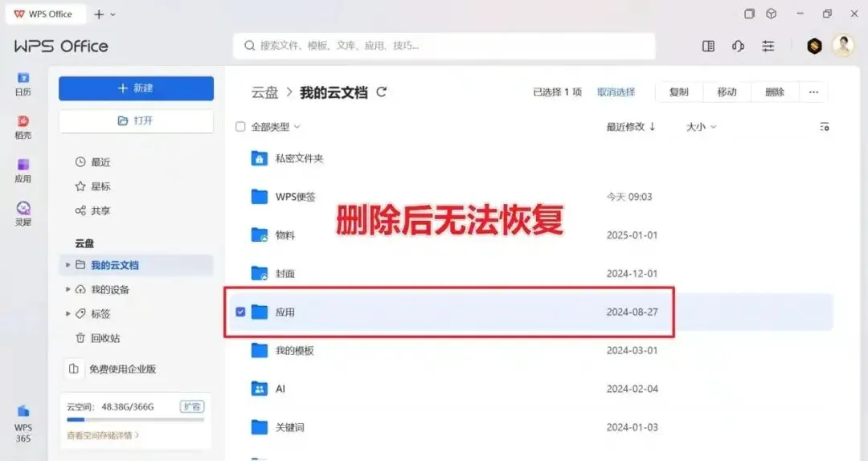The height and width of the screenshot is (461, 868).
Task: Open the user avatar profile
Action: click(843, 46)
